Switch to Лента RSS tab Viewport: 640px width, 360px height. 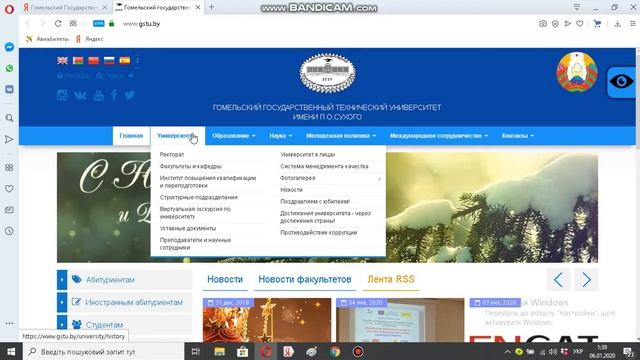[391, 279]
